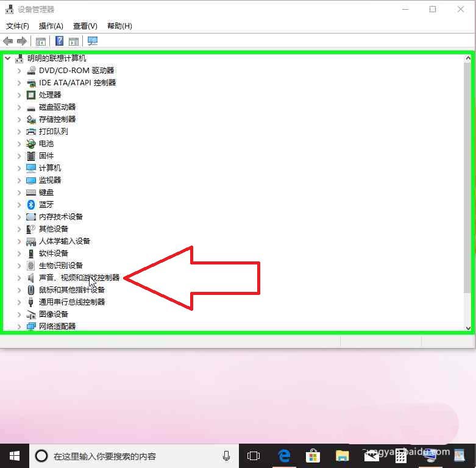Expand the 声音、视频和游戏控制器 node
Viewport: 476px width, 468px height.
coord(19,278)
